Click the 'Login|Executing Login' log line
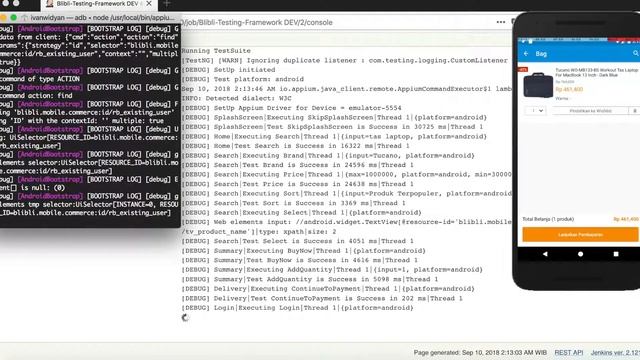The width and height of the screenshot is (640, 360). [x=297, y=308]
